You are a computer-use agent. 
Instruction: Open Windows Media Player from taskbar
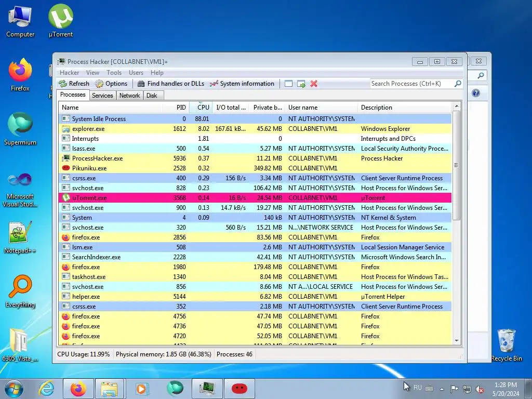pos(141,389)
